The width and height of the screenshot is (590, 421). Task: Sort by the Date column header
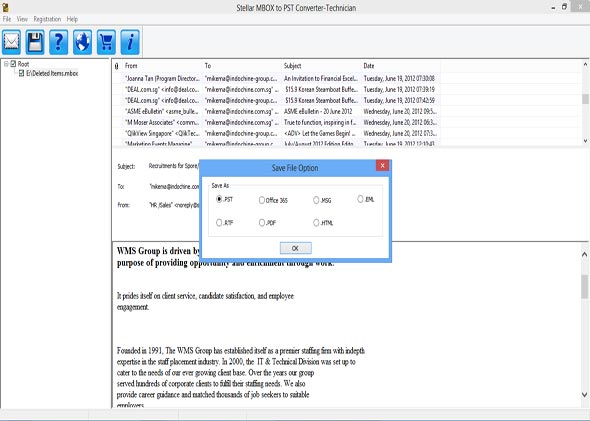(x=401, y=66)
